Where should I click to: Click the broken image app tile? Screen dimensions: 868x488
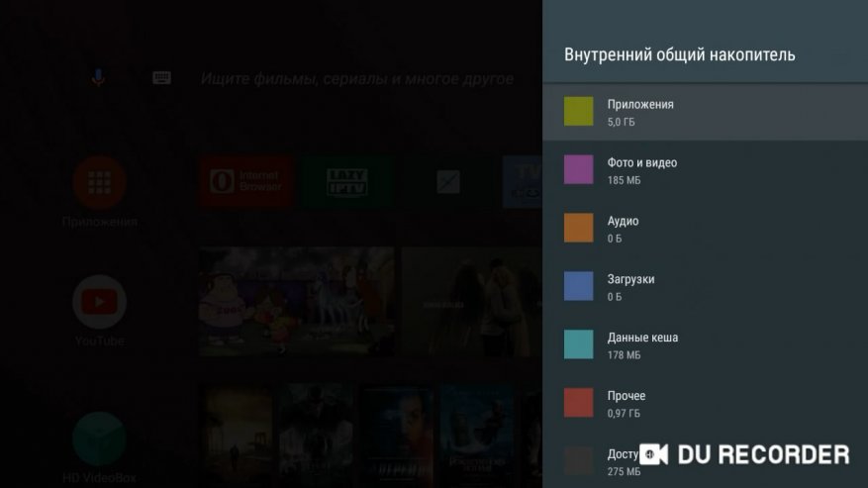click(x=447, y=182)
